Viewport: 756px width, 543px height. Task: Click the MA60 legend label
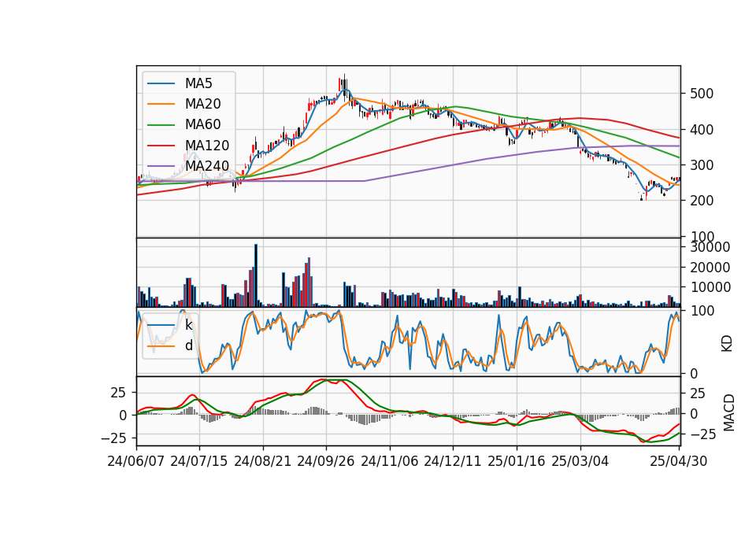click(x=202, y=124)
